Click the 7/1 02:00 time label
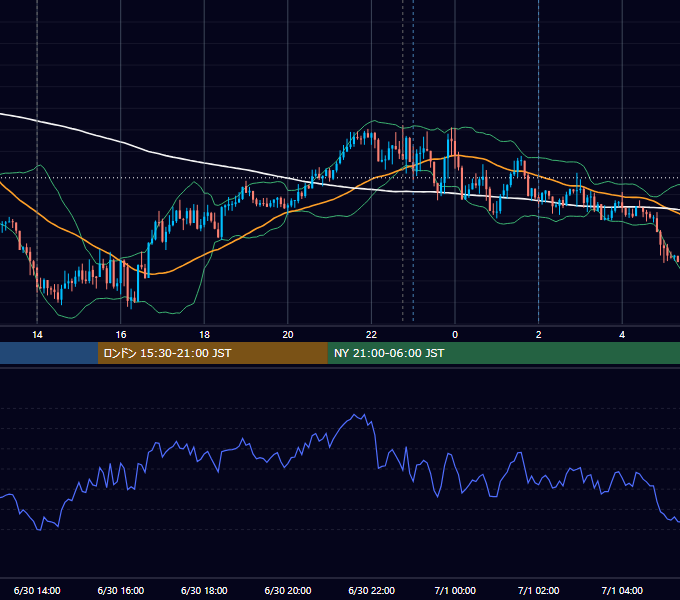The height and width of the screenshot is (600, 680). pyautogui.click(x=539, y=590)
